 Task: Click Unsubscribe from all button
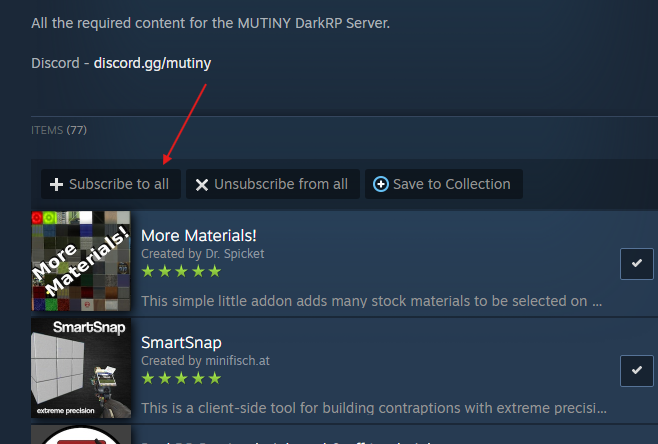(273, 184)
